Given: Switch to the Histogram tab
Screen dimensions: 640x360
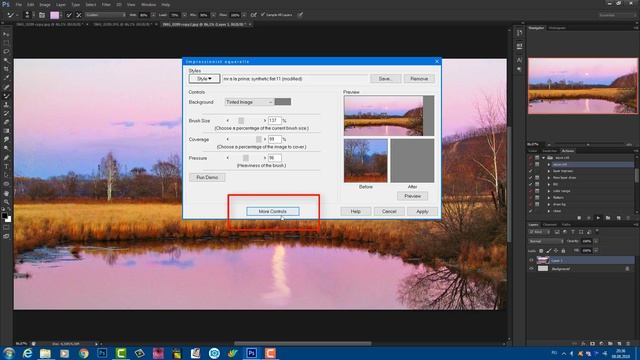Looking at the screenshot, I should coord(557,28).
